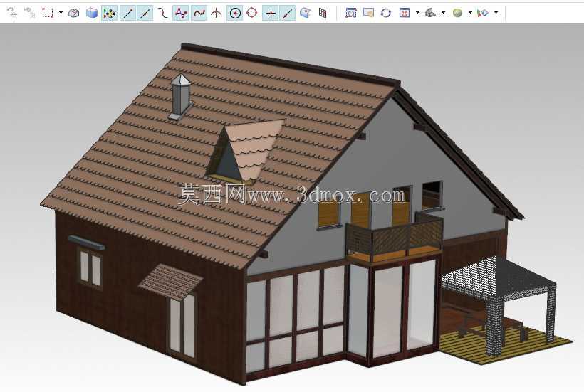Click the green sphere Rendering Style icon

[x=457, y=13]
